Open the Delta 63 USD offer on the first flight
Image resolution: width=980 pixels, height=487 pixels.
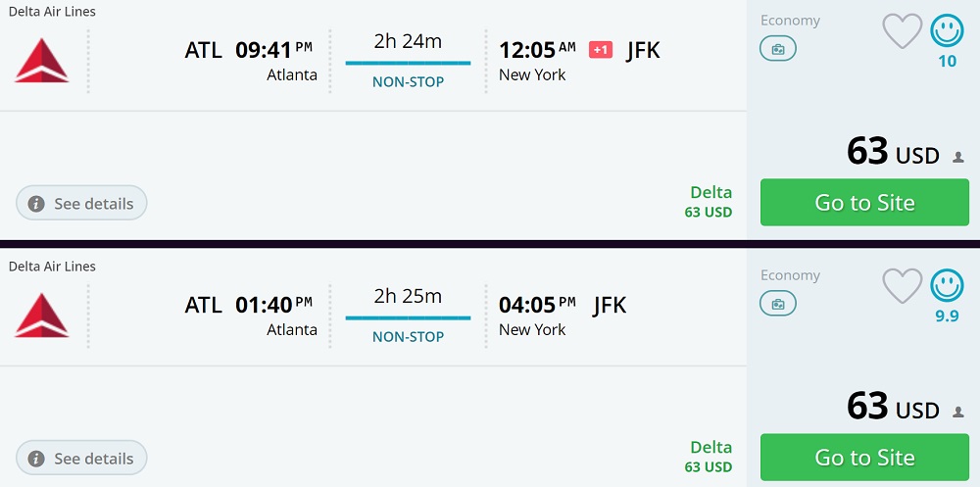click(710, 202)
